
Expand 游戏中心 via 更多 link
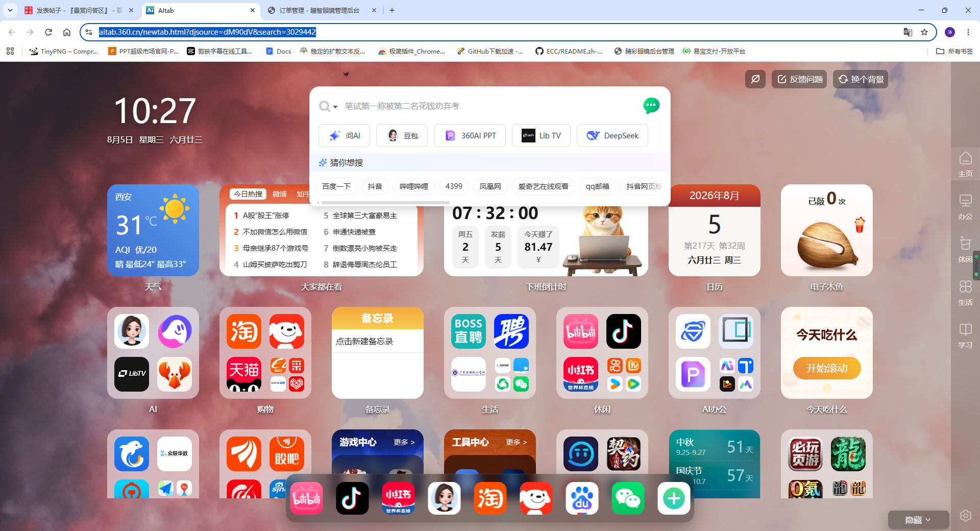(x=404, y=442)
